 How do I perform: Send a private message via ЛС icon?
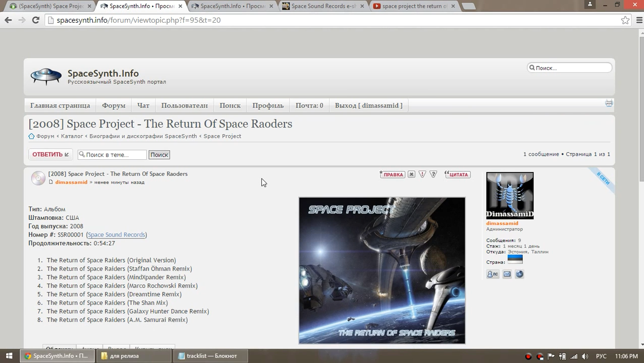(492, 274)
